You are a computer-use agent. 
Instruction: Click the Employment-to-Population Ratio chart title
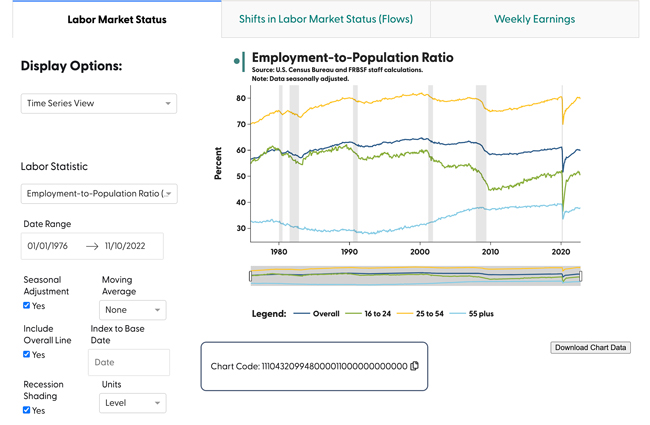[352, 57]
